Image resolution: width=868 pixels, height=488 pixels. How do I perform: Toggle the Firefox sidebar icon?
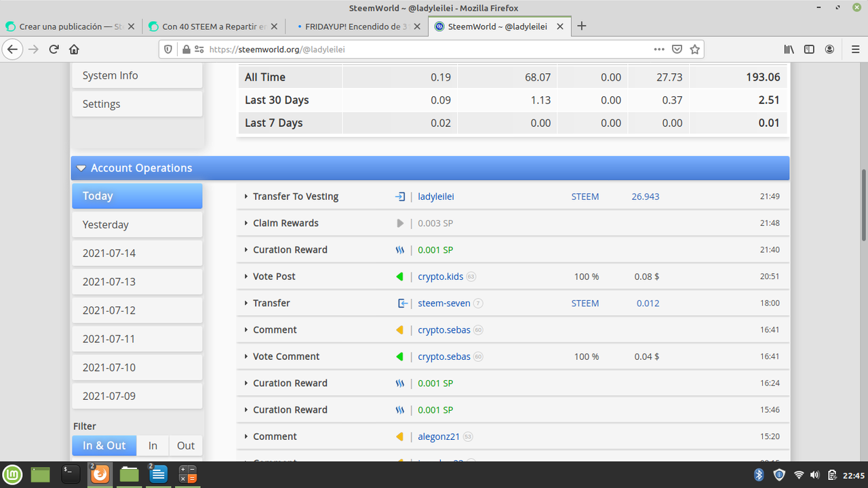(809, 49)
